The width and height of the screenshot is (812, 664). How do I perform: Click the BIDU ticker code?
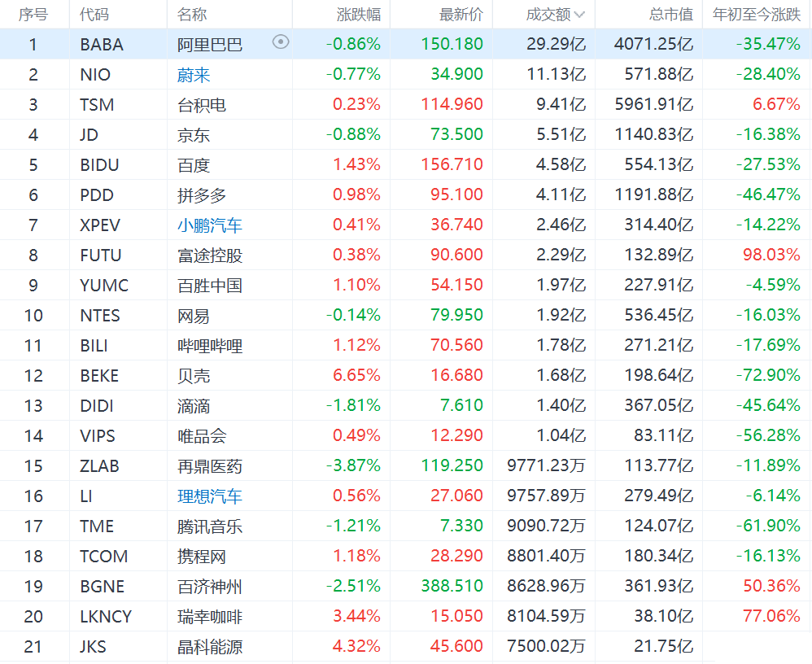tap(99, 165)
